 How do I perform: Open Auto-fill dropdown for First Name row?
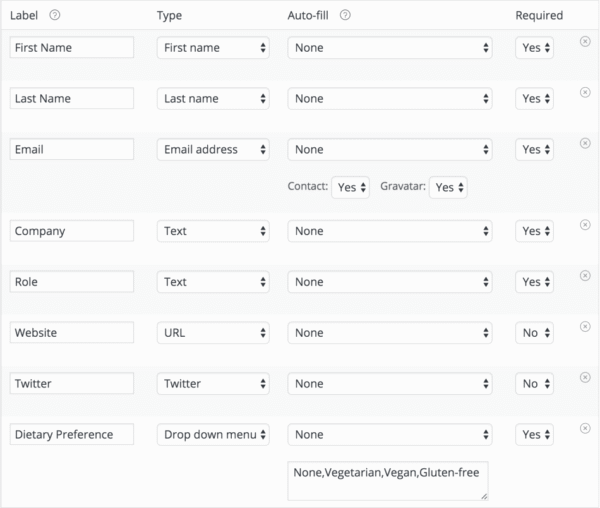click(x=390, y=47)
